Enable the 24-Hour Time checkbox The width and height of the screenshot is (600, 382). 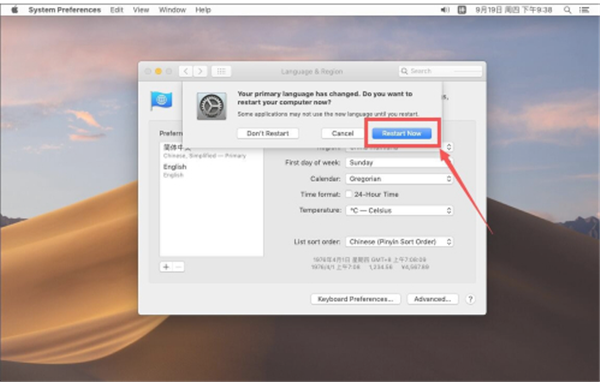coord(349,194)
